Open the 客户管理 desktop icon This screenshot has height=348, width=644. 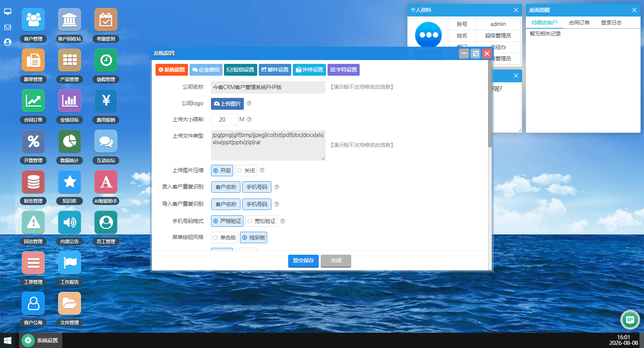point(33,20)
